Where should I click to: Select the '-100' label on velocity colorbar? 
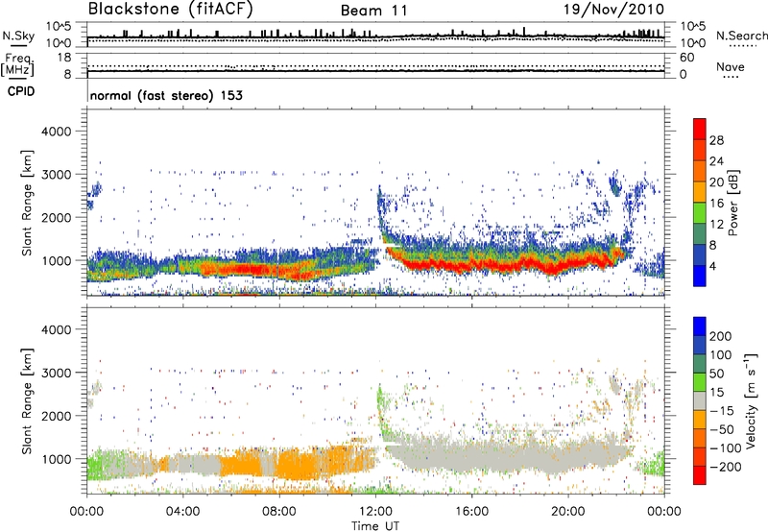coord(725,448)
